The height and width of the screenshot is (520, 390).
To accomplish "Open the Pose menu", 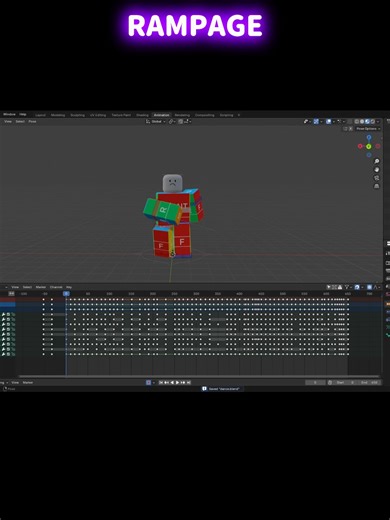I will coord(32,121).
